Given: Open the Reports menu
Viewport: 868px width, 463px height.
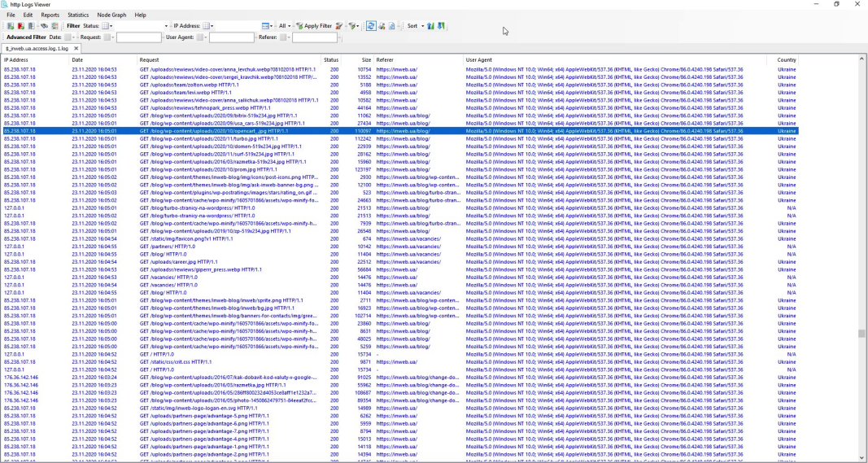Looking at the screenshot, I should click(x=50, y=15).
